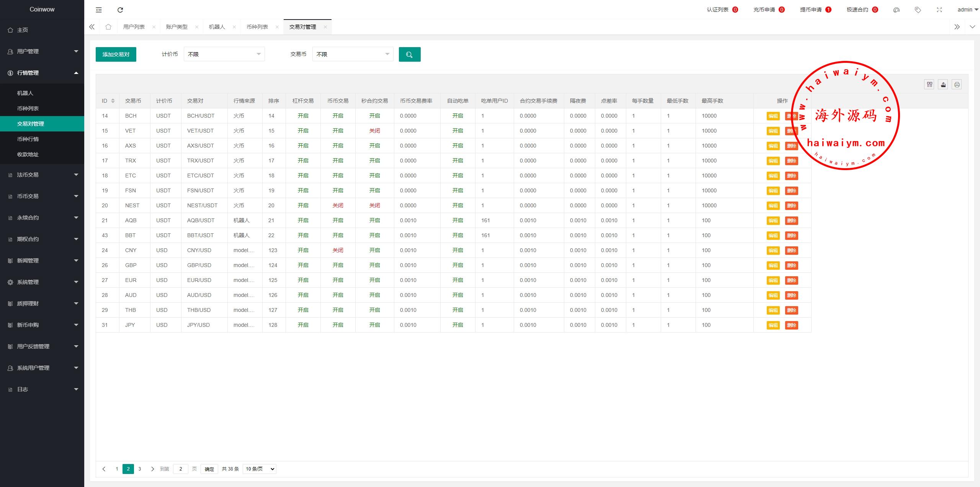
Task: Click the 添加交易对 button
Action: [116, 54]
